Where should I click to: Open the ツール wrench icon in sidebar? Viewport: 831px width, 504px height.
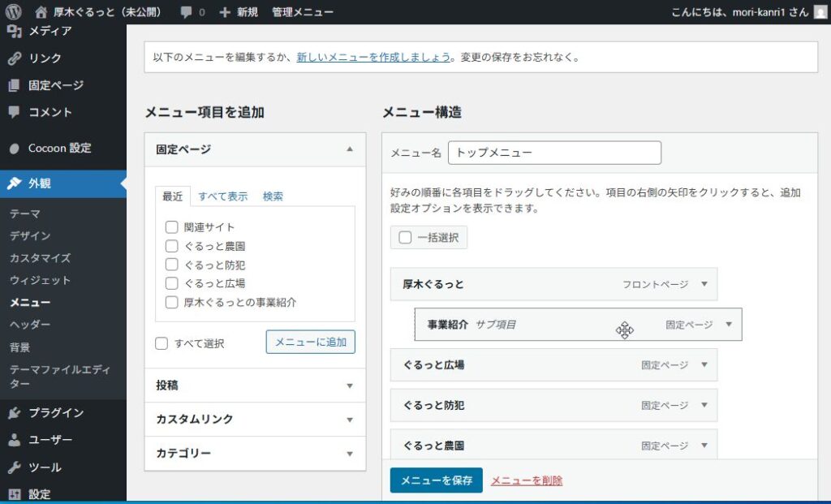point(15,467)
